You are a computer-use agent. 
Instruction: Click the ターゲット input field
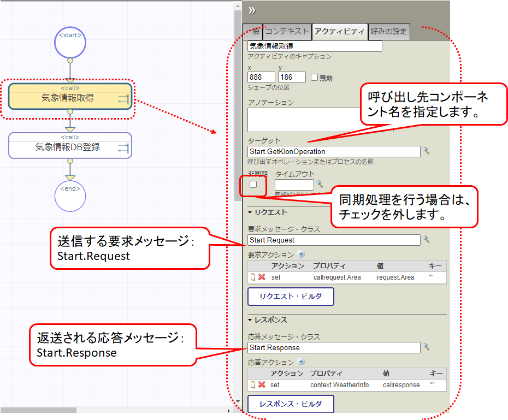(x=333, y=151)
